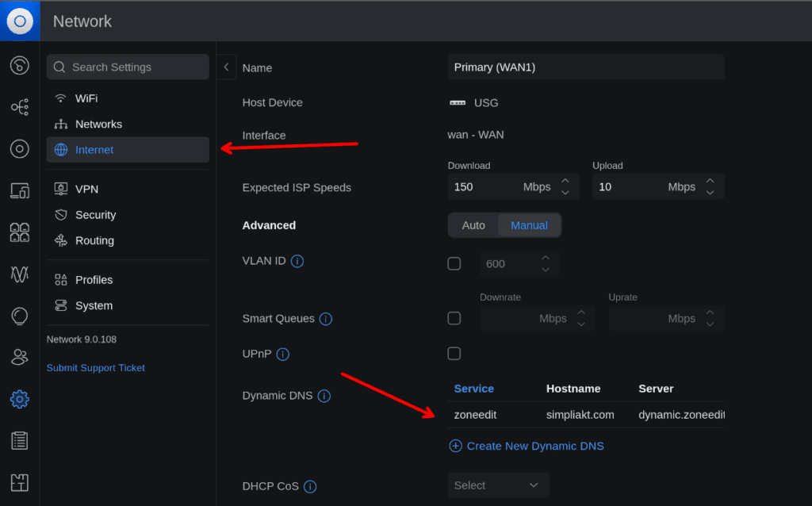The width and height of the screenshot is (812, 506).
Task: Enable the Smart Queues checkbox
Action: 454,318
